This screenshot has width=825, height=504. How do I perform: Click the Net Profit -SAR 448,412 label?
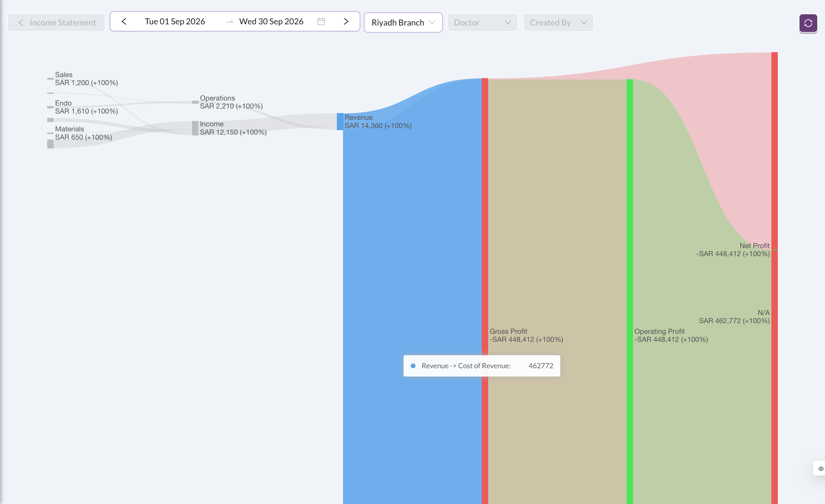(x=733, y=250)
